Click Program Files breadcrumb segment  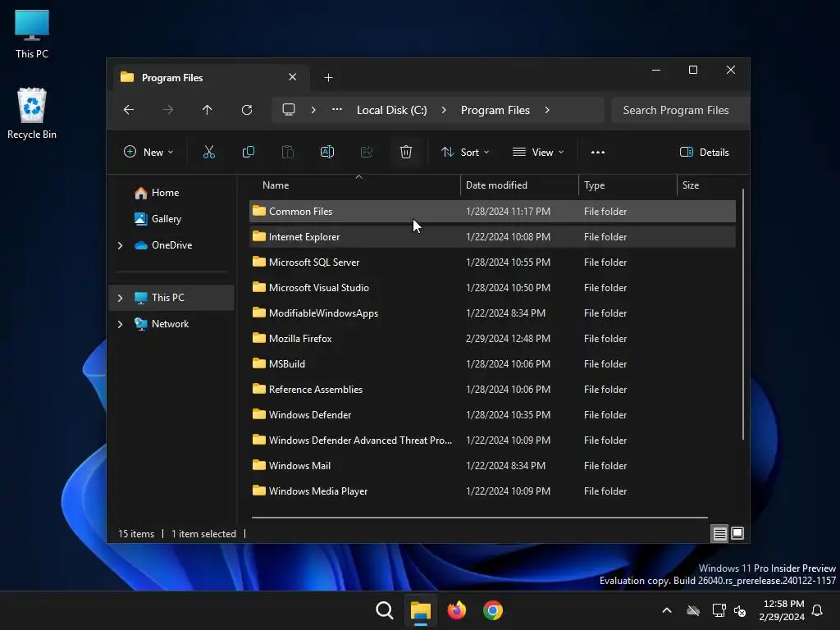(x=495, y=110)
